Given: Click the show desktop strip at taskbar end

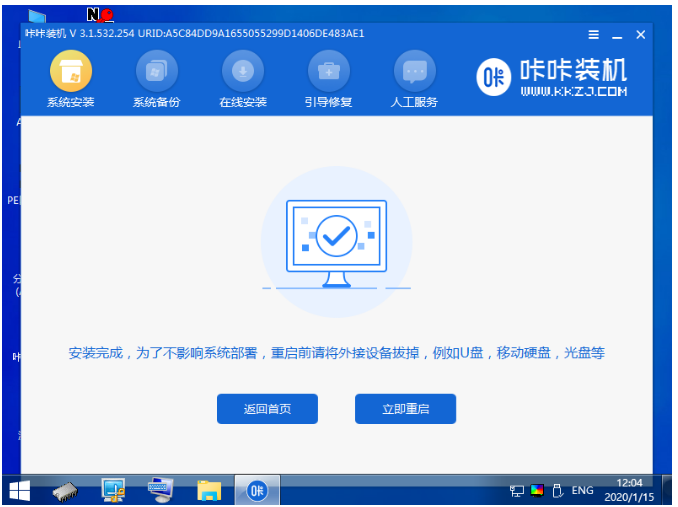Looking at the screenshot, I should (x=666, y=490).
